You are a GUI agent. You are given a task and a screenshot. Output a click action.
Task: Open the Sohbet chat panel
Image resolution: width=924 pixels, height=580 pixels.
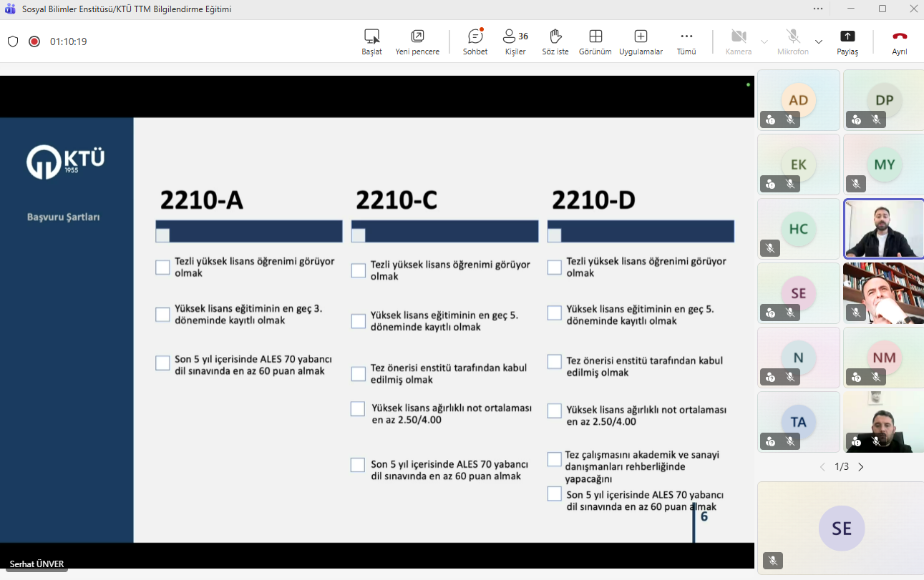point(475,41)
